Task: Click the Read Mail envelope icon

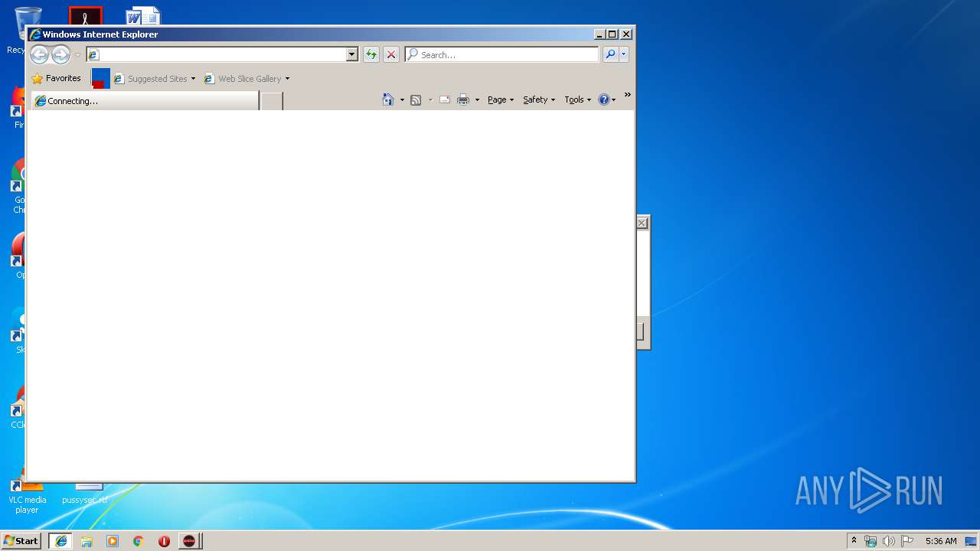Action: coord(445,99)
